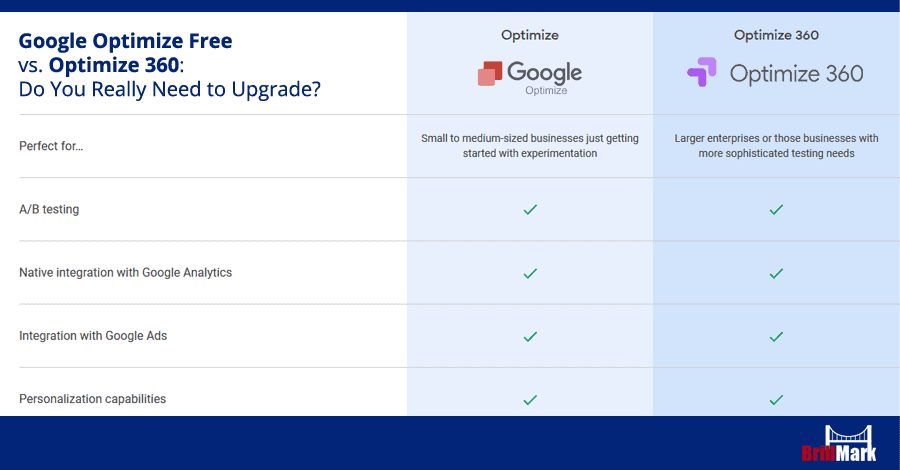Click the 'A/B testing' row label
900x470 pixels.
pyautogui.click(x=49, y=209)
